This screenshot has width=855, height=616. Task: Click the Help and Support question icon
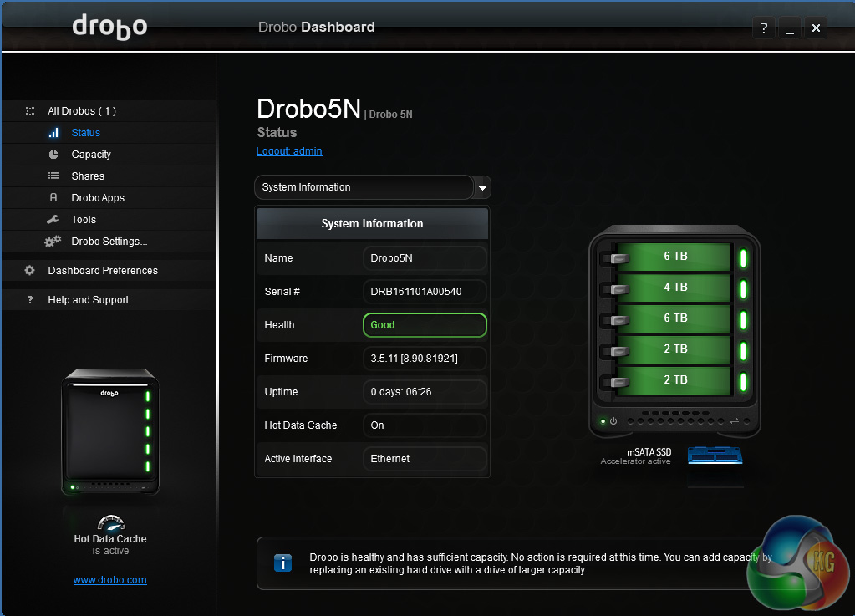30,300
